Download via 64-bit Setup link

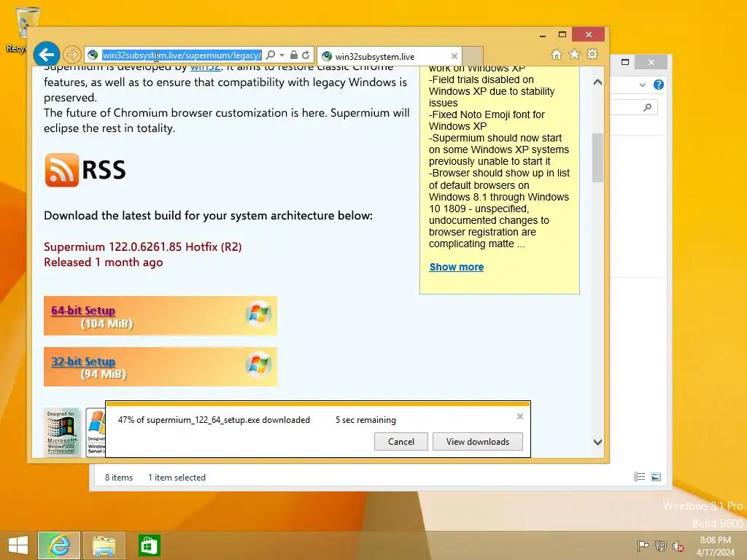83,311
